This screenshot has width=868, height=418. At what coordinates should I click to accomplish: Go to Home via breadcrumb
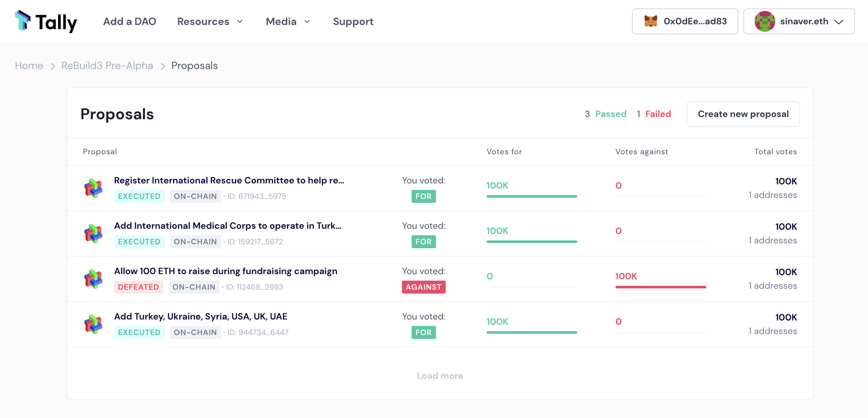pyautogui.click(x=29, y=66)
